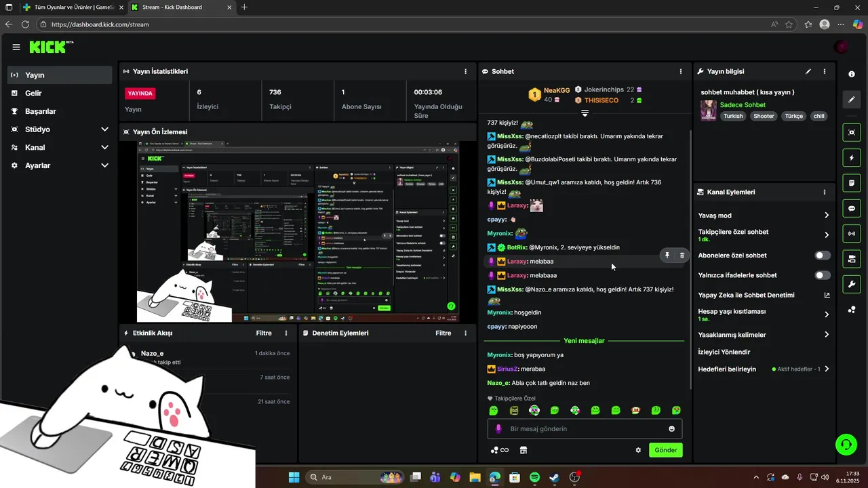Toggle the chat bubble widget in right sidebar

tap(852, 209)
